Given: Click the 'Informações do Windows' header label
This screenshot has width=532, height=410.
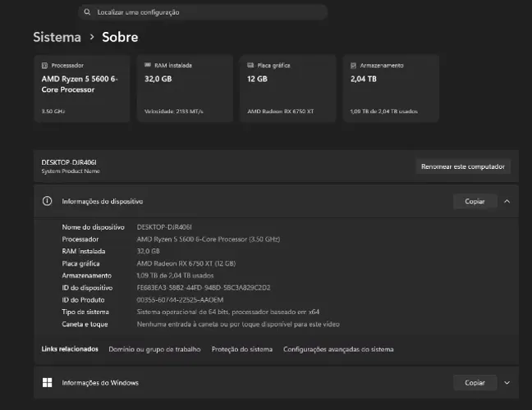Looking at the screenshot, I should [x=100, y=383].
